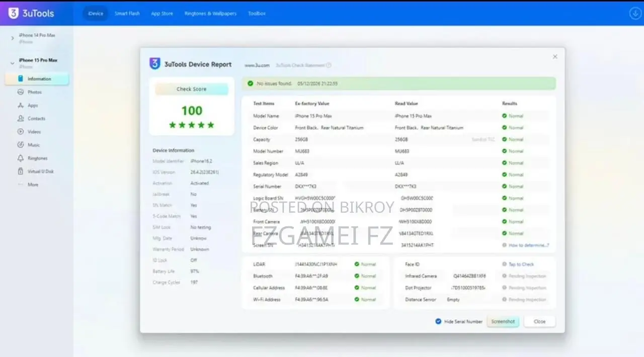Click the Regulatory Model A2849 read value

click(401, 174)
